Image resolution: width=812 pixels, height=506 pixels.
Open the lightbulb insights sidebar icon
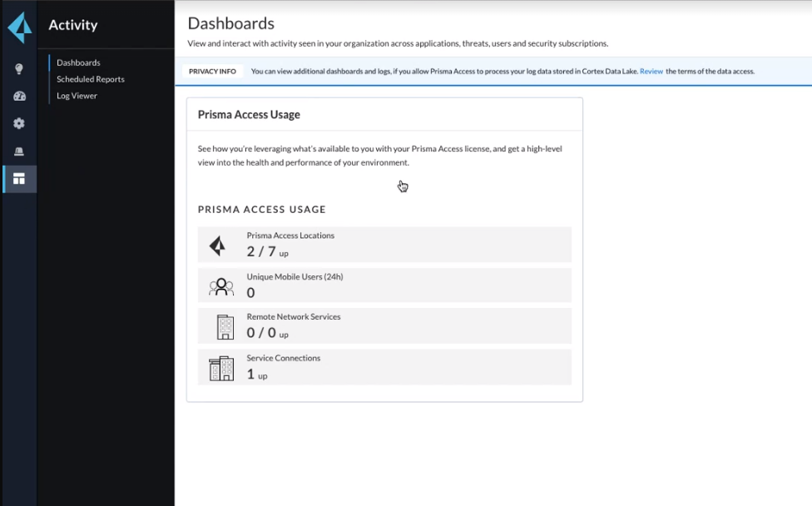[19, 69]
